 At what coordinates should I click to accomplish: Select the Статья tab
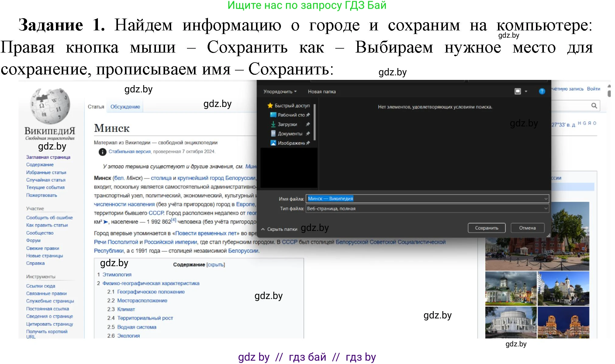(96, 106)
